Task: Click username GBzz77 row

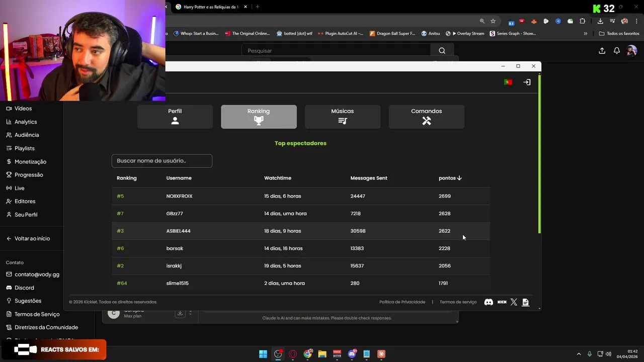Action: (175, 214)
